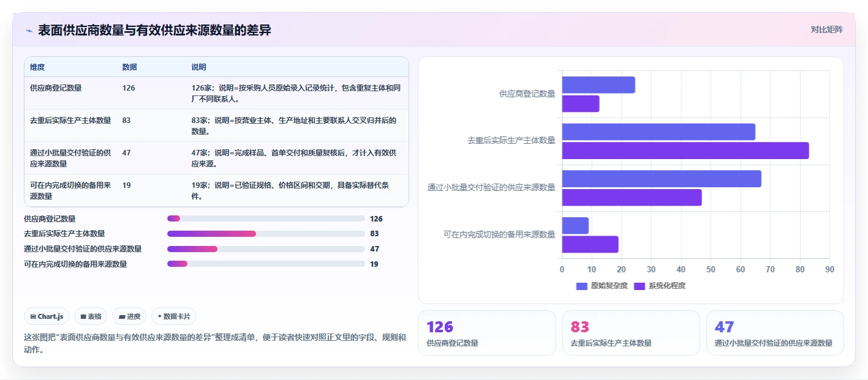Click the lightning icon beside the title
The height and width of the screenshot is (380, 868).
point(29,31)
